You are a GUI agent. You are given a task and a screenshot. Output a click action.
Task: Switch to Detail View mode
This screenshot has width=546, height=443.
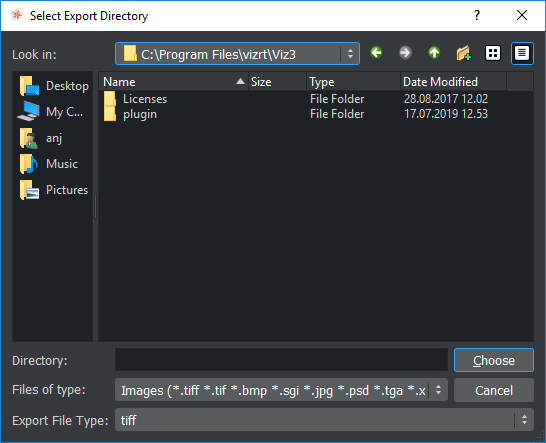click(x=522, y=53)
